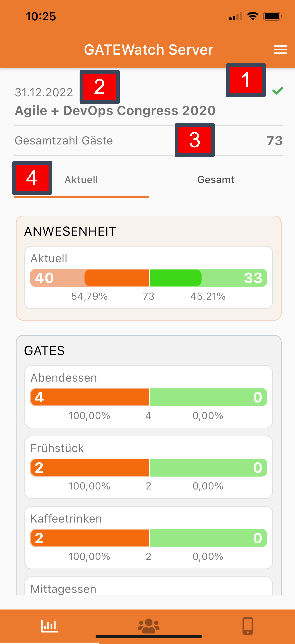Viewport: 295px width, 644px height.
Task: Select the Abendessen gate card
Action: pyautogui.click(x=148, y=397)
